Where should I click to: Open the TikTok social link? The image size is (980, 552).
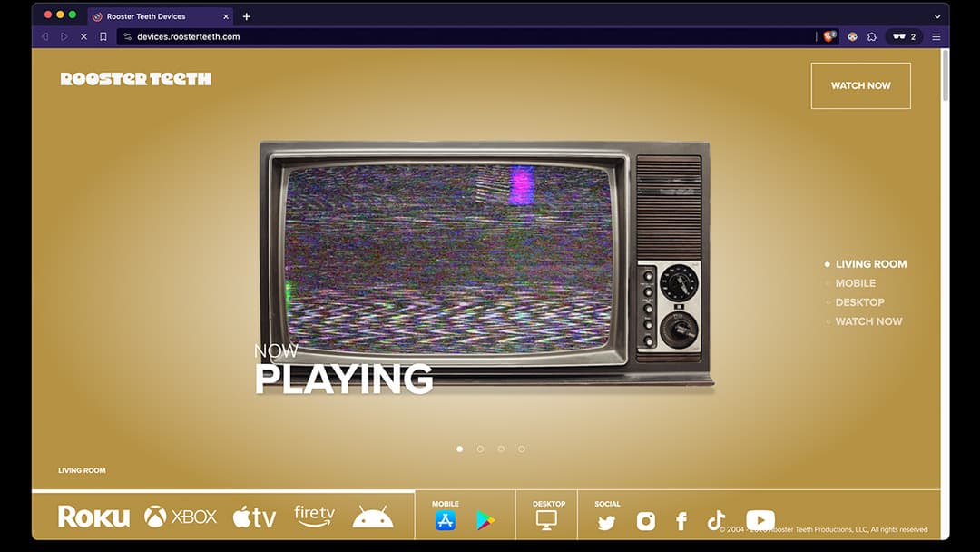click(x=716, y=520)
